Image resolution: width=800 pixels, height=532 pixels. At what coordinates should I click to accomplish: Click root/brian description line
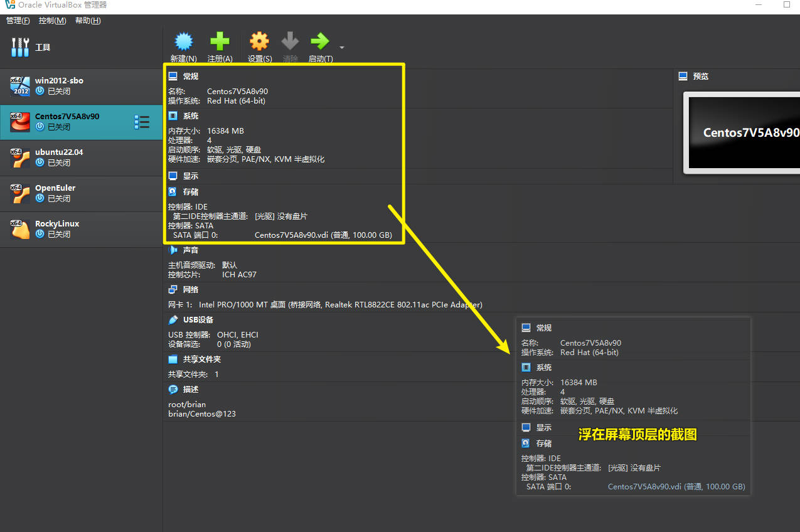click(187, 405)
